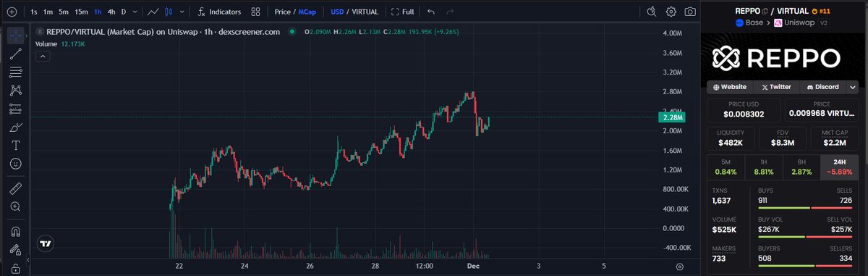Toggle lock all drawings padlock
Viewport: 868px width, 276px height.
coord(16,269)
